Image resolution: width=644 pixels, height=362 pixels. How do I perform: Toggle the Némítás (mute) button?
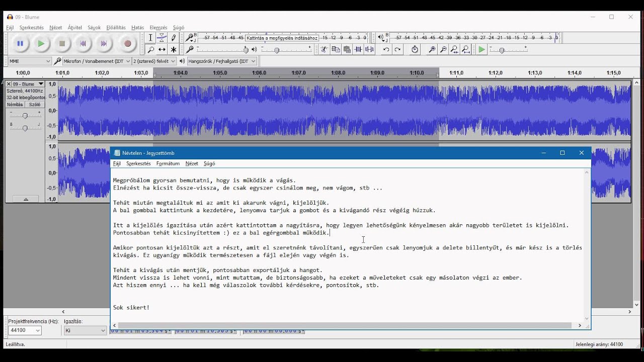pos(15,105)
